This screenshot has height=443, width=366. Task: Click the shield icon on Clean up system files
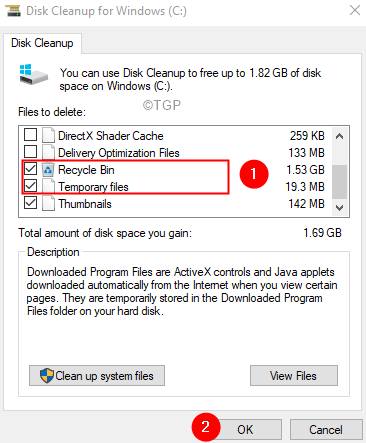pyautogui.click(x=46, y=376)
